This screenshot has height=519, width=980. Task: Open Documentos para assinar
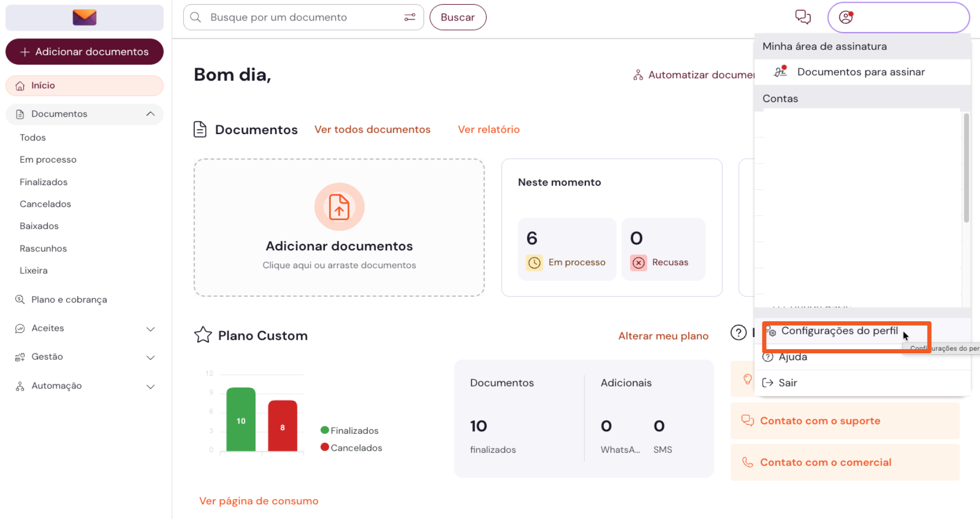[x=860, y=72]
